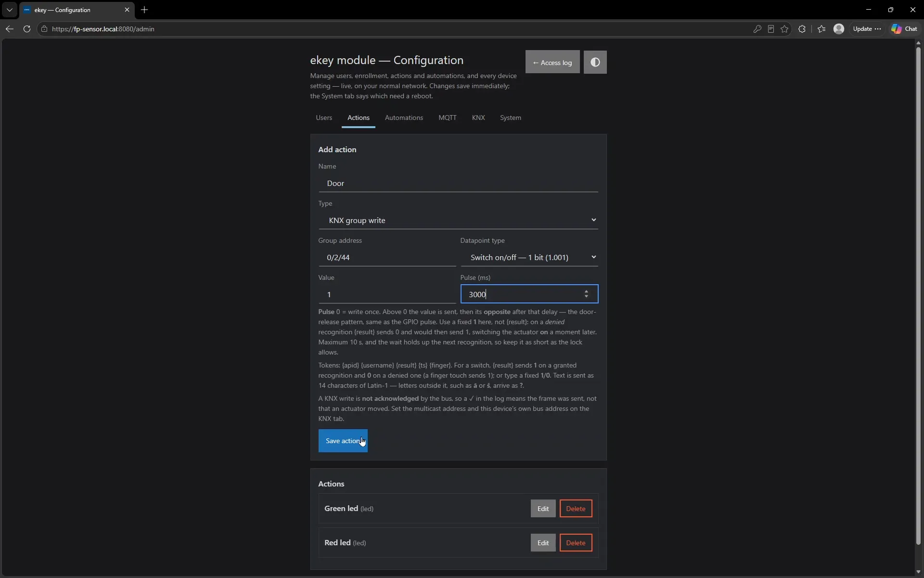Edit the Red led action
This screenshot has width=924, height=578.
(x=543, y=543)
